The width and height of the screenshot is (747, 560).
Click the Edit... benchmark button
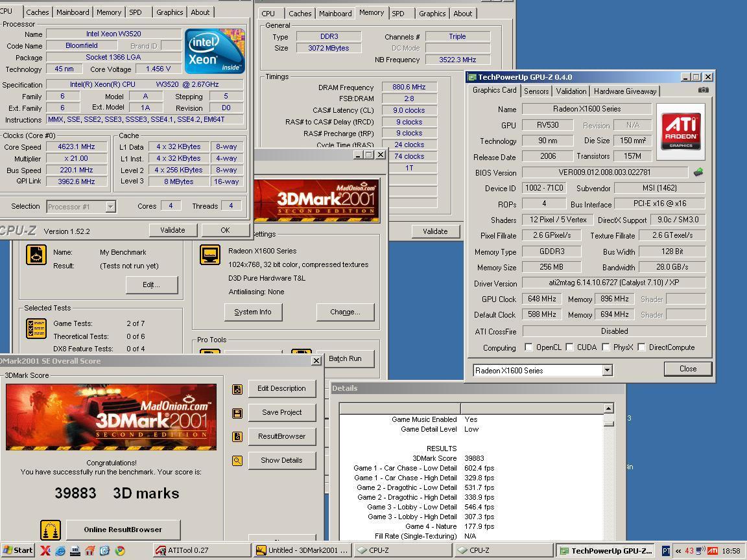pos(152,285)
